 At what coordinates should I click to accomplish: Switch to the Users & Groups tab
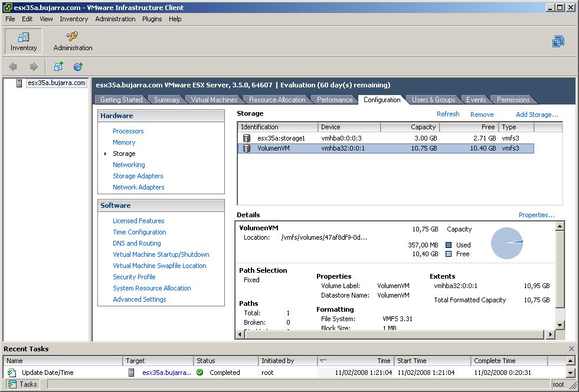click(433, 100)
